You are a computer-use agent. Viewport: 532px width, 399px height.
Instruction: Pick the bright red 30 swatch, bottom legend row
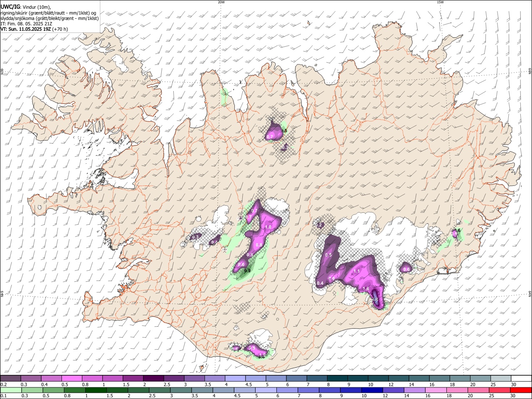(520, 390)
